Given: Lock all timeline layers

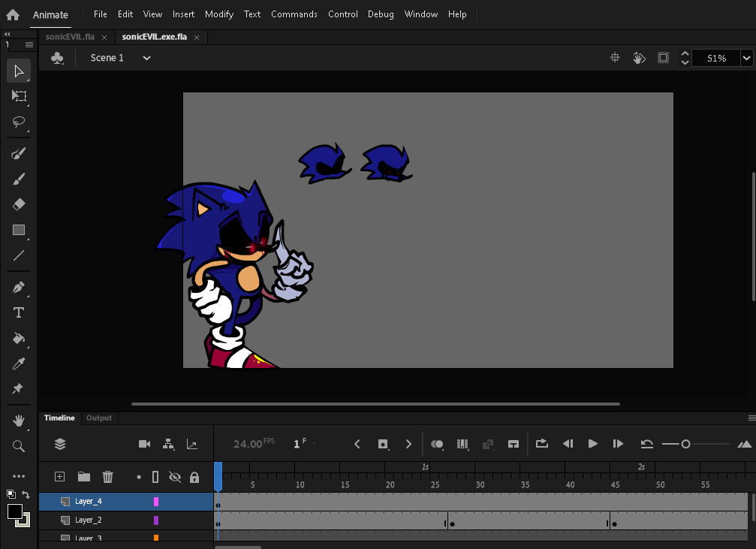Looking at the screenshot, I should pos(194,477).
